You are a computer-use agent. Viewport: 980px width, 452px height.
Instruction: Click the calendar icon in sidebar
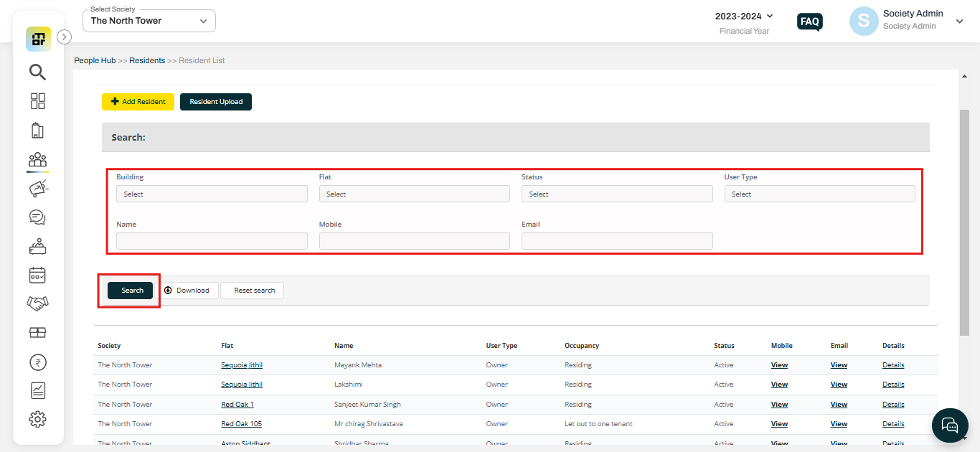[x=37, y=275]
